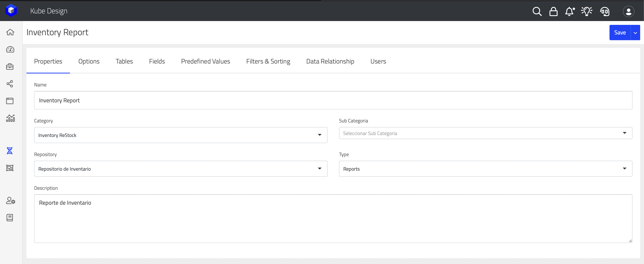Switch to the Fields tab
Screen dimensions: 644x264
(x=157, y=61)
